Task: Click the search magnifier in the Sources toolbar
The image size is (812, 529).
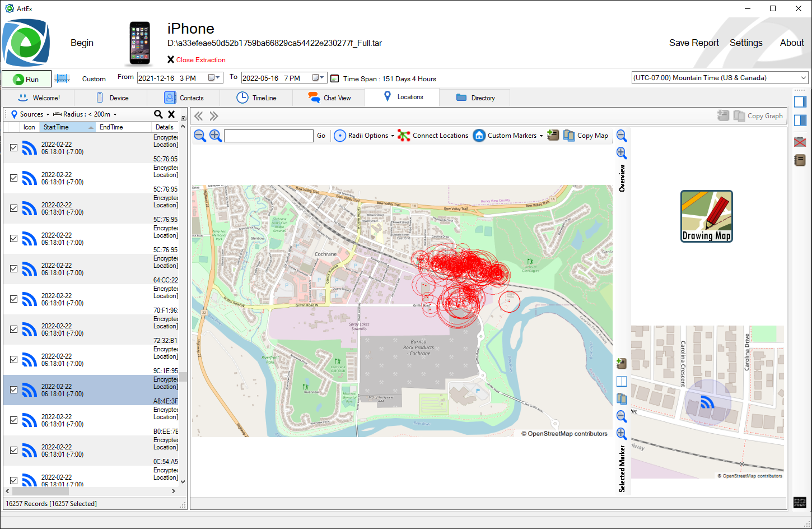Action: pyautogui.click(x=158, y=114)
